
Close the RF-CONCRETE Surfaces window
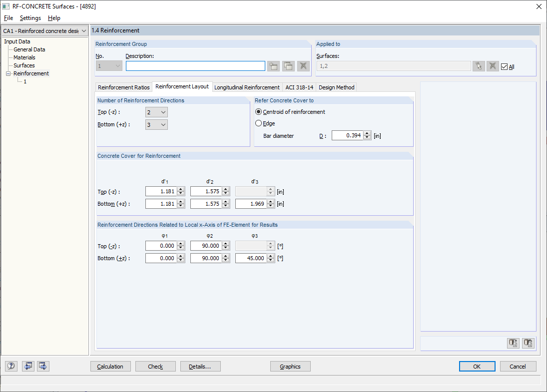tap(539, 6)
